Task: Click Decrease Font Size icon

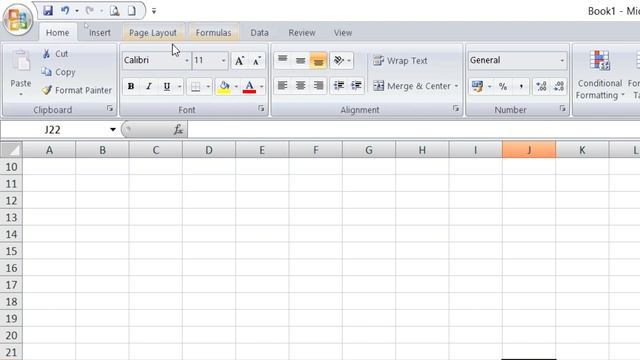Action: [x=257, y=61]
